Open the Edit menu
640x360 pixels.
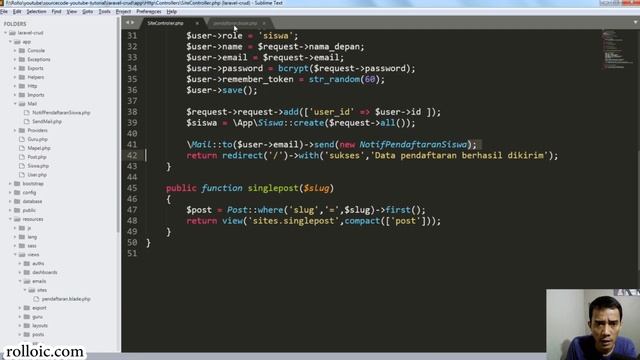[17, 12]
